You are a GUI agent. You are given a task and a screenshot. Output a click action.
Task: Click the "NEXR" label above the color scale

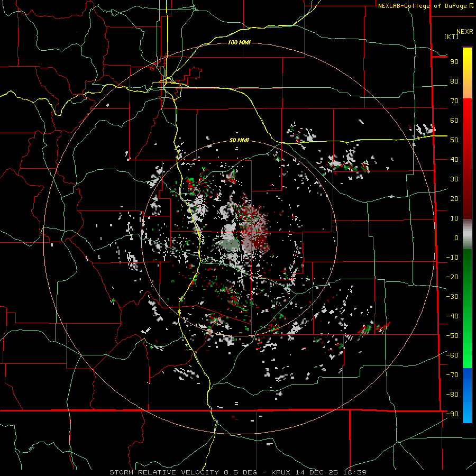[465, 32]
